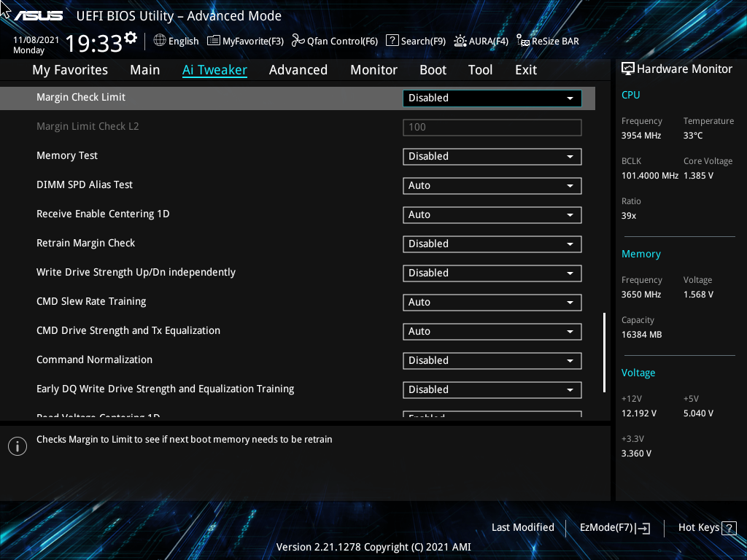Image resolution: width=747 pixels, height=560 pixels.
Task: Click Last Modified button
Action: coord(522,528)
